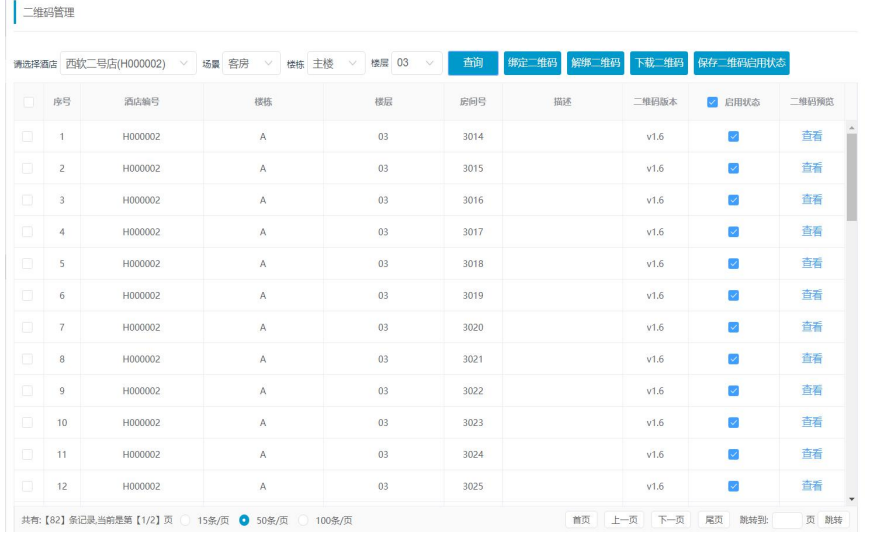Image resolution: width=896 pixels, height=541 pixels.
Task: Open the 楼栋 dropdown showing 主楼
Action: point(336,63)
